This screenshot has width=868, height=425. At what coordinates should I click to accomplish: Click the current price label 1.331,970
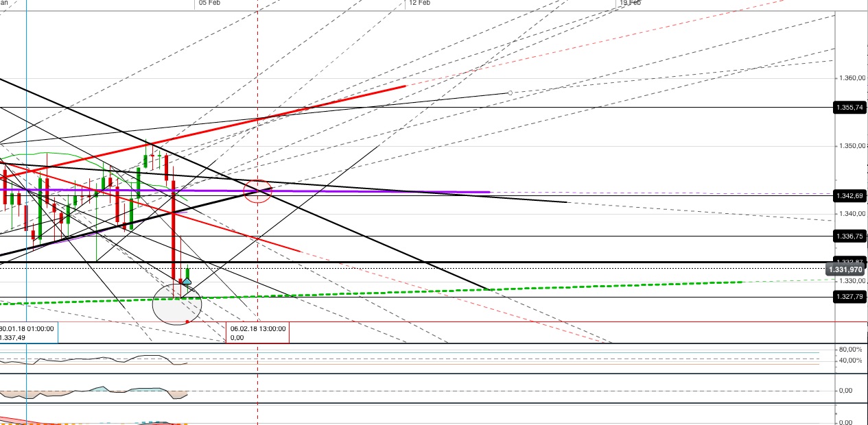point(847,270)
